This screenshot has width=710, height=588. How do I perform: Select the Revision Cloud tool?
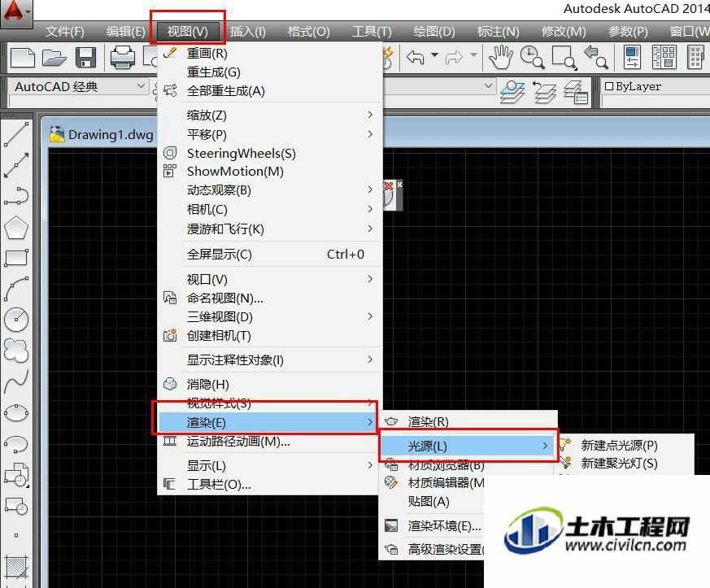(x=16, y=351)
